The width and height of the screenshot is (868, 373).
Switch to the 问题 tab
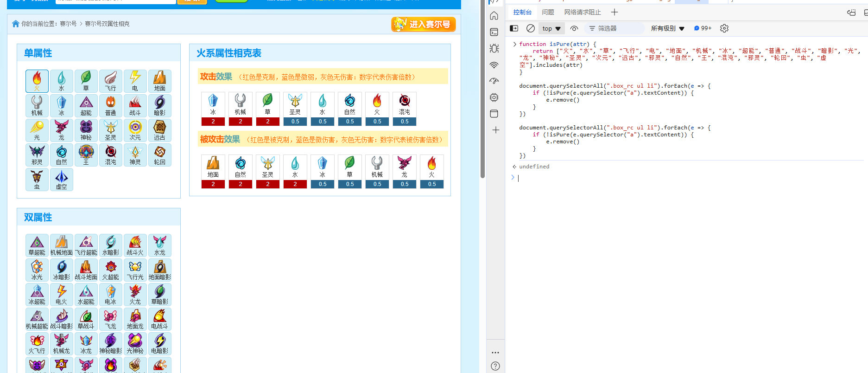click(548, 12)
